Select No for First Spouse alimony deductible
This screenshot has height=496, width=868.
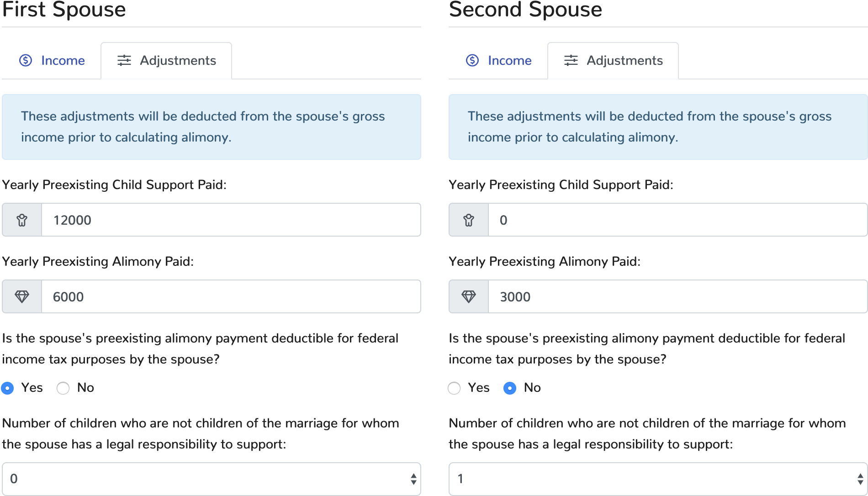pos(63,388)
